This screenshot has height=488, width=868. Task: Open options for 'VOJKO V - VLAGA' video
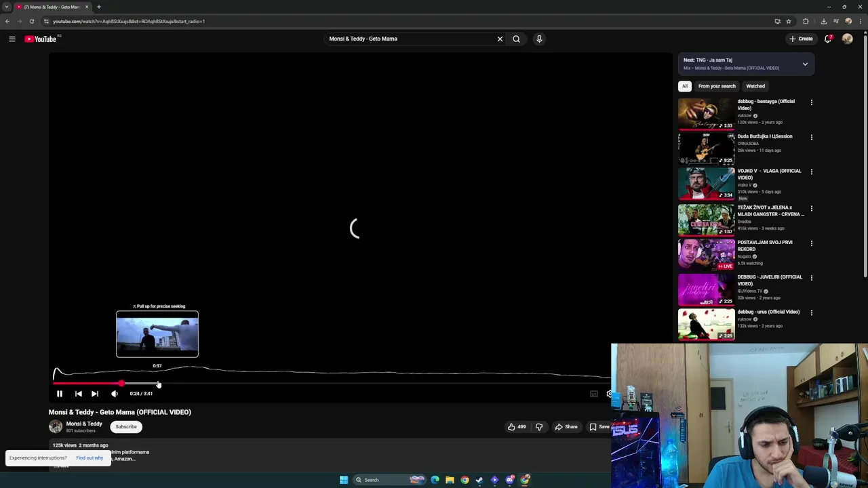(812, 171)
